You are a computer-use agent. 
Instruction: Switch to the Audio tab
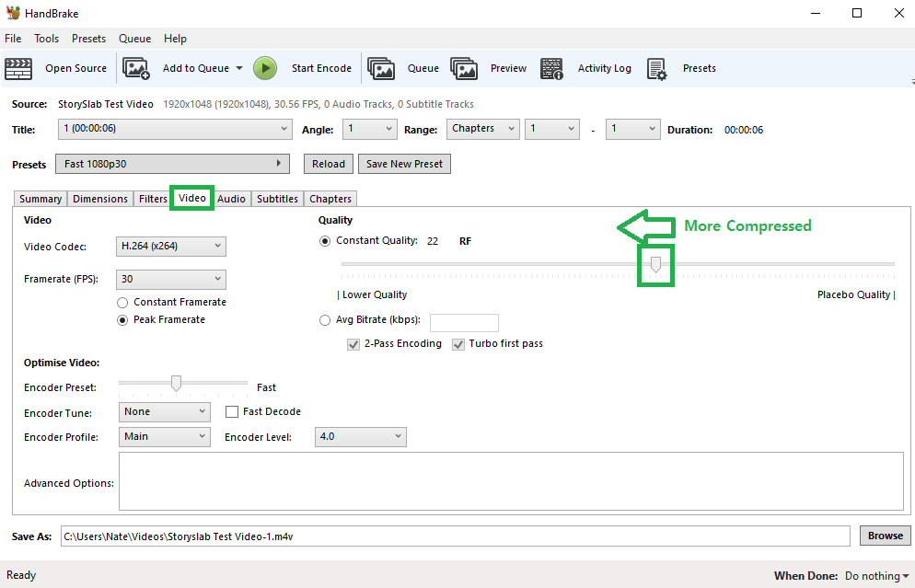(231, 199)
